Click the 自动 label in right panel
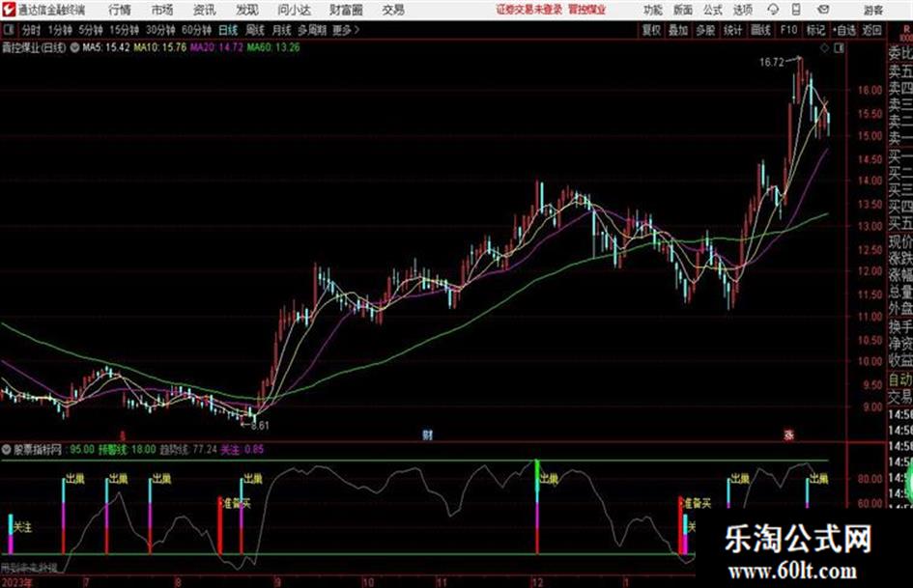 click(x=900, y=380)
